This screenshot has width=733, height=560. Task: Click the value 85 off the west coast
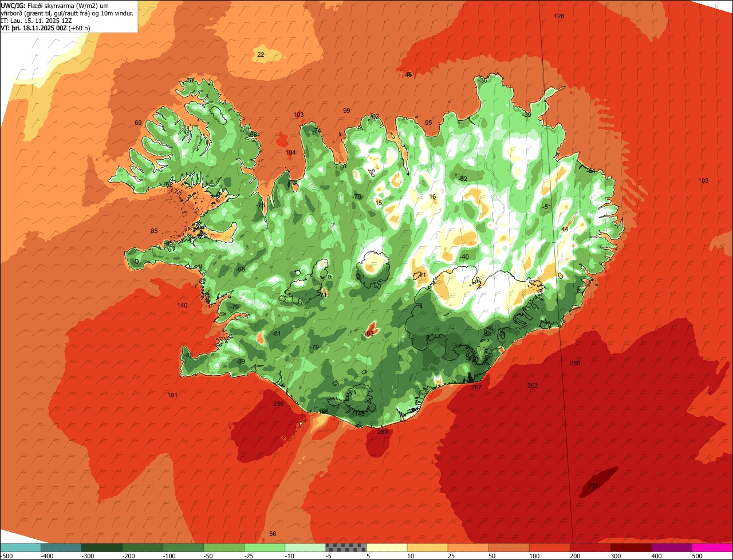(154, 231)
